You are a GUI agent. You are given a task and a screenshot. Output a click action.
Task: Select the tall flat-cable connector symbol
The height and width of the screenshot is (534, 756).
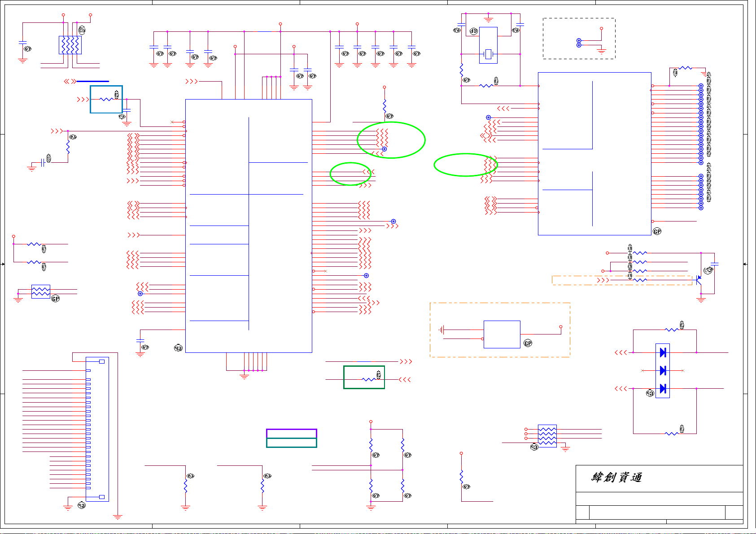click(97, 429)
